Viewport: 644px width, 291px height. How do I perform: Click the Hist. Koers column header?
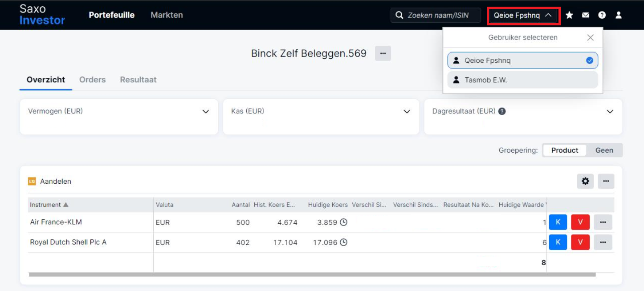coord(275,205)
